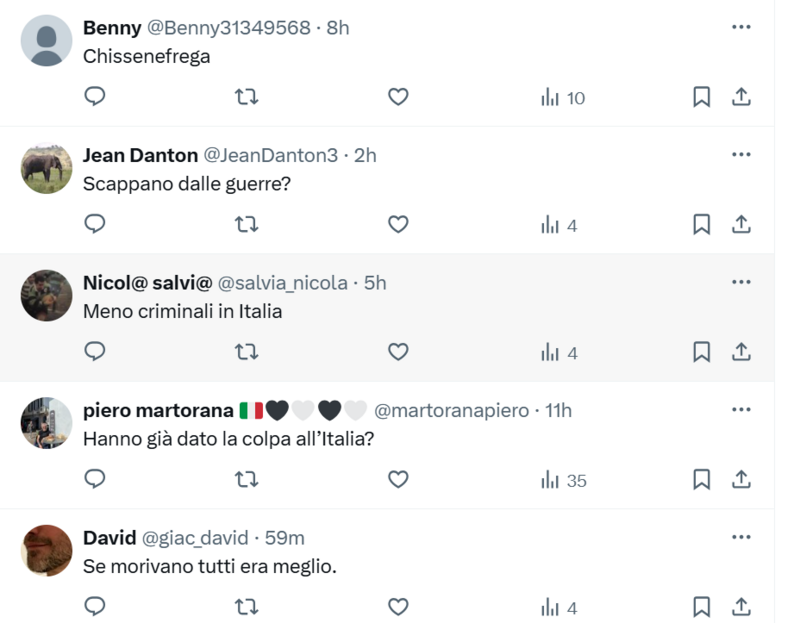Share piero martorana's tweet
Image resolution: width=800 pixels, height=623 pixels.
741,480
